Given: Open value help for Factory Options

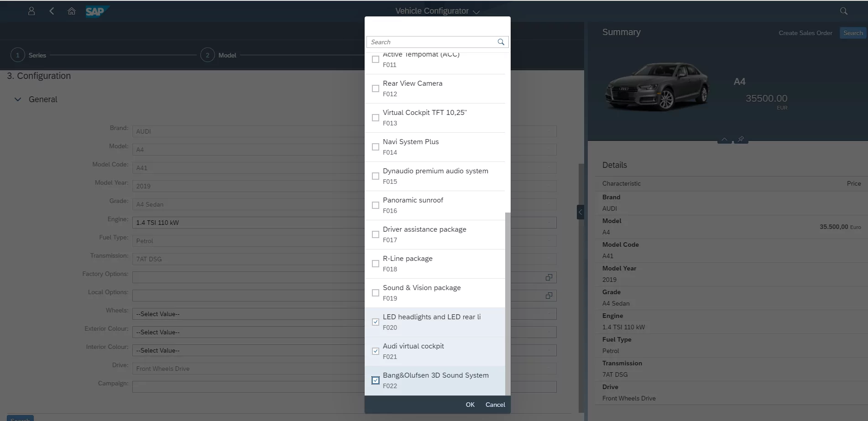Looking at the screenshot, I should [x=549, y=277].
